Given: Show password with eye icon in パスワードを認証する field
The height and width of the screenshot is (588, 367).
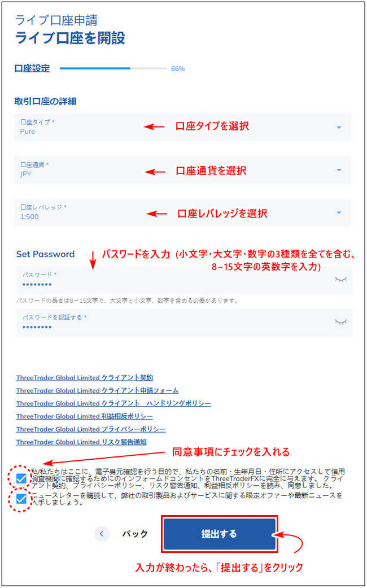Looking at the screenshot, I should tap(341, 322).
